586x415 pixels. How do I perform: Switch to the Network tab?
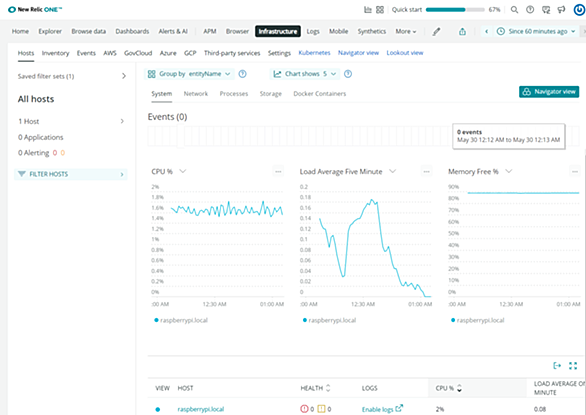[x=195, y=93]
